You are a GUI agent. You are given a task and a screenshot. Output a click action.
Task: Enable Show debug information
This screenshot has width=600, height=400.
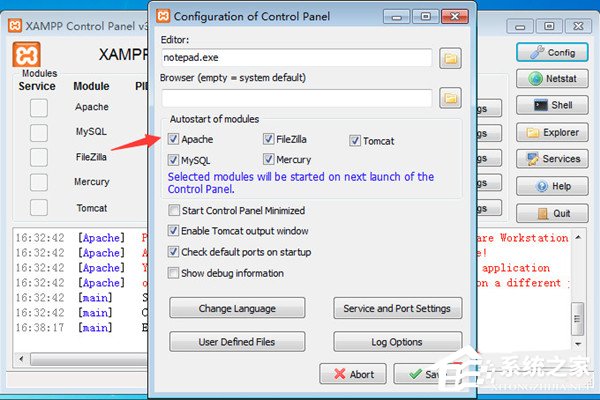pos(173,273)
